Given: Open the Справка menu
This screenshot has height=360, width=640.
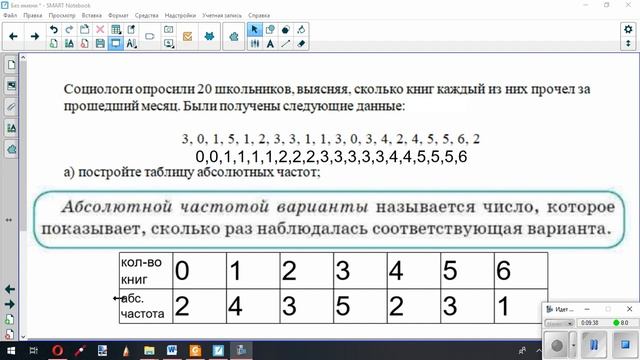Looking at the screenshot, I should coord(259,16).
